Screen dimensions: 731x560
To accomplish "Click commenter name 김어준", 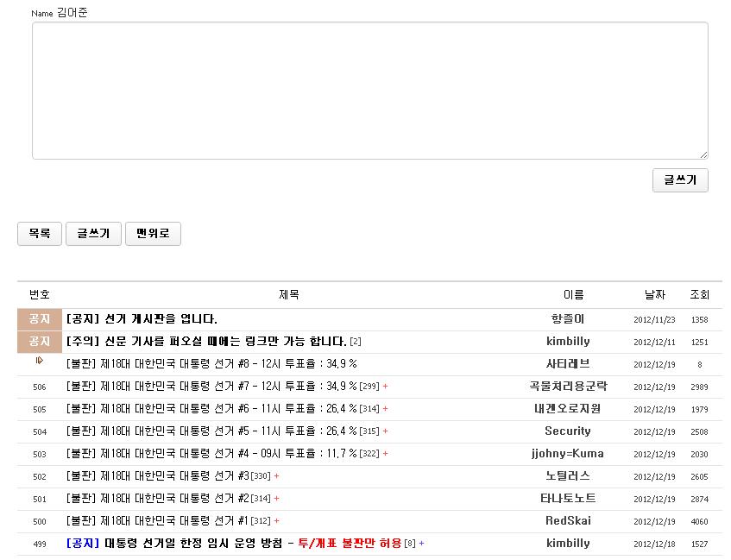I will coord(72,13).
